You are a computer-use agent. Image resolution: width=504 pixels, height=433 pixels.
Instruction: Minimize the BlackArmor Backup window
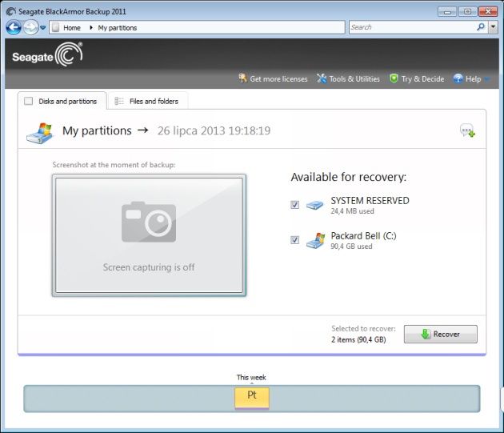pos(446,11)
